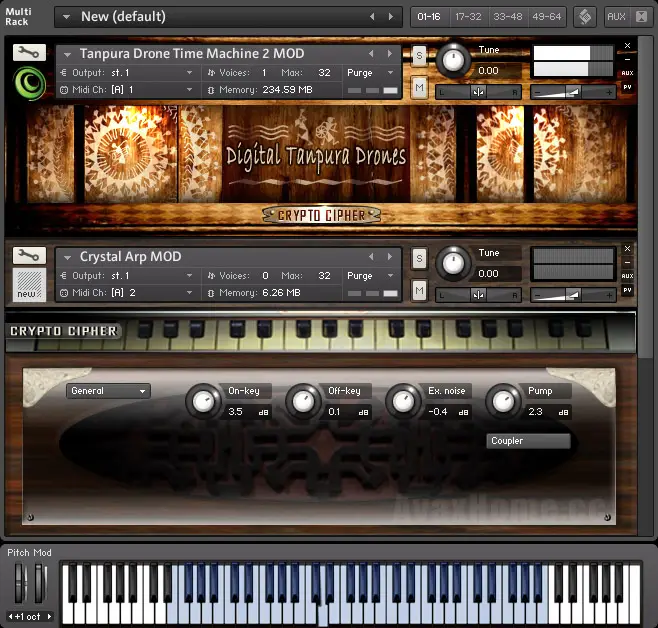Open Output st. 1 dropdown for Tanpura Drone

[x=189, y=73]
